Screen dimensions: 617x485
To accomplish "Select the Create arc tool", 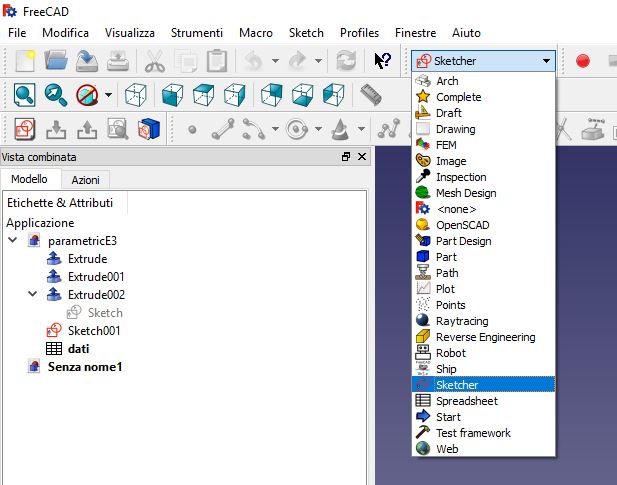I will (254, 129).
